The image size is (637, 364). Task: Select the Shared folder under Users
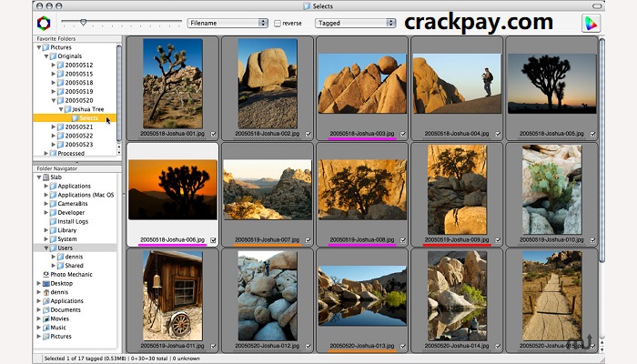click(74, 266)
